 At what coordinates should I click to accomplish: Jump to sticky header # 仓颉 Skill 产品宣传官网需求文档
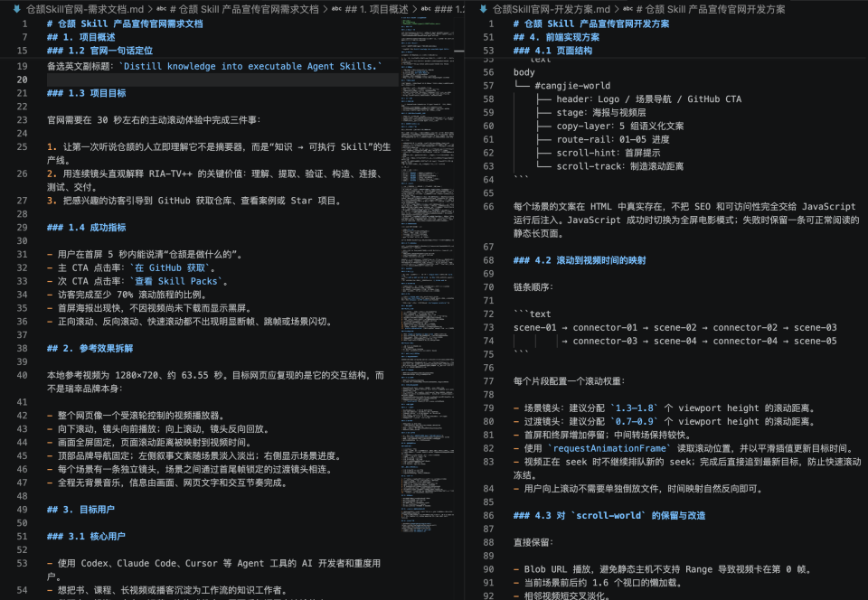125,23
